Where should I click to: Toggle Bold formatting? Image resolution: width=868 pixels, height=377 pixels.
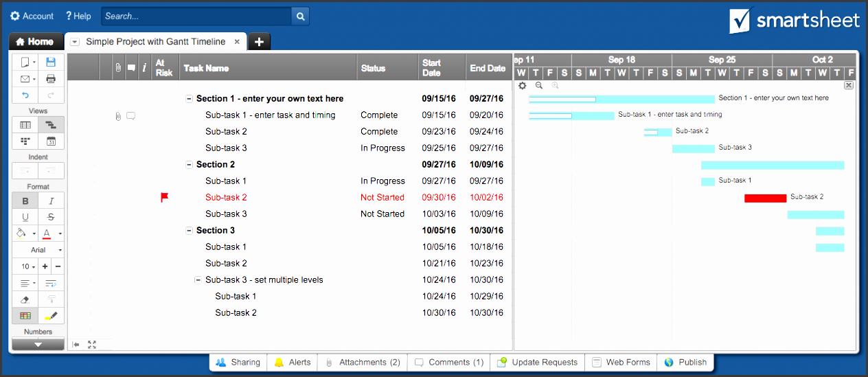25,201
